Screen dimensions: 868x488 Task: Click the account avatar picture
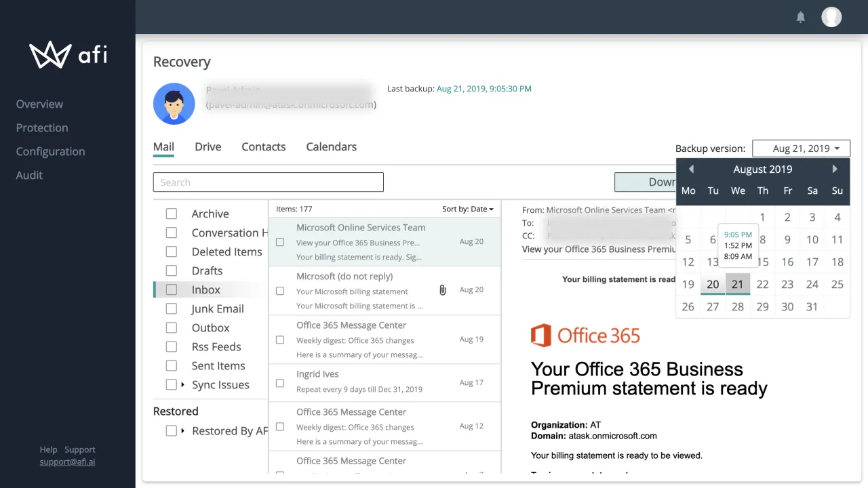point(174,104)
